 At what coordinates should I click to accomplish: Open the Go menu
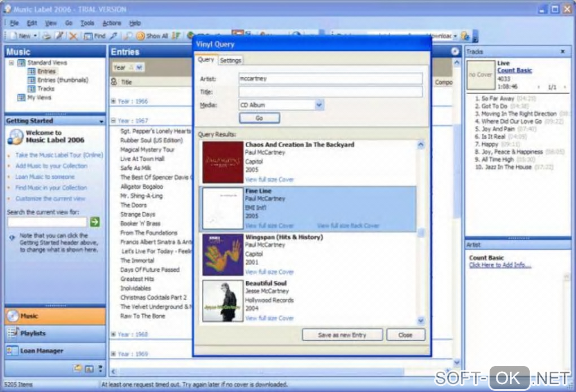pos(69,23)
